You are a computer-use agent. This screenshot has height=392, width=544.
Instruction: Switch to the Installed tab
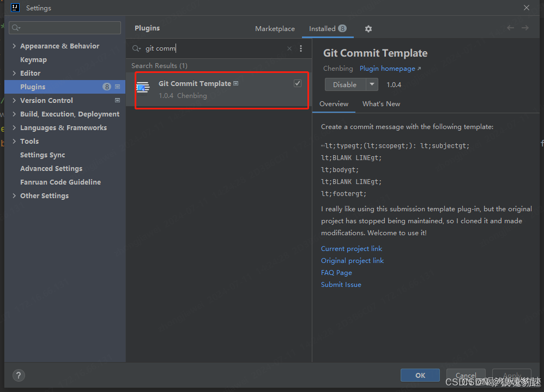pos(328,29)
